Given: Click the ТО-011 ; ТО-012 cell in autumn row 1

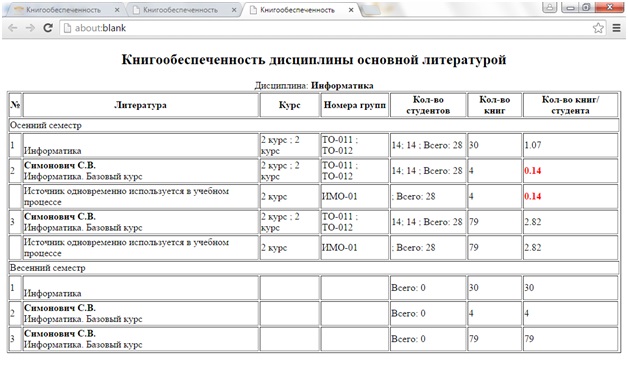Looking at the screenshot, I should pyautogui.click(x=354, y=145).
